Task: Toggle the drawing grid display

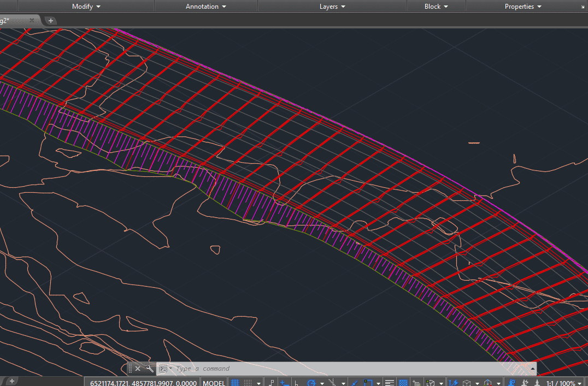Action: [236, 383]
